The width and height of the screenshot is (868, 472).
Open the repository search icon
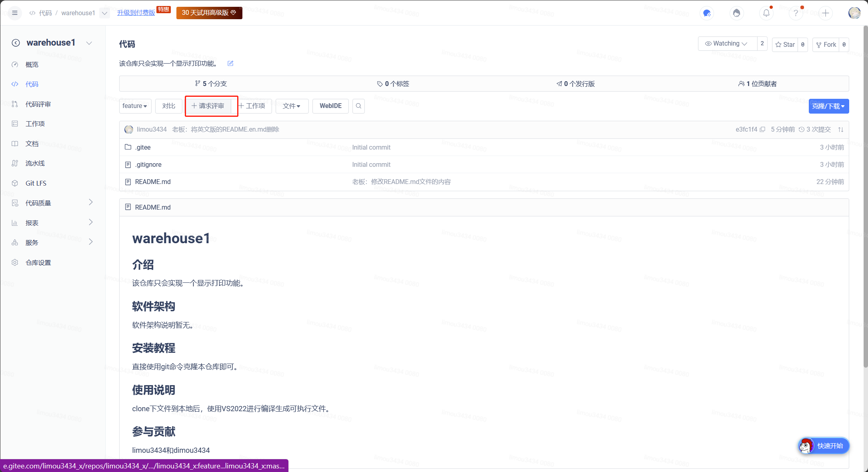(x=358, y=106)
